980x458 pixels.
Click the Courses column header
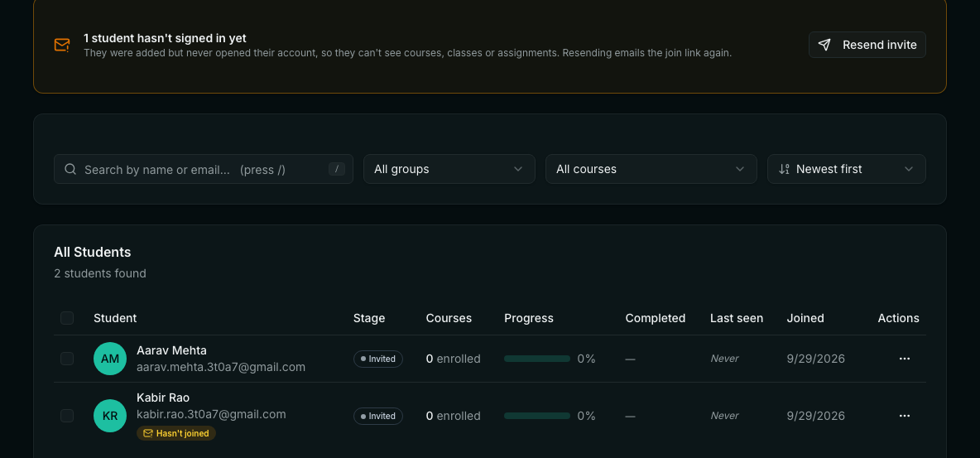coord(449,318)
